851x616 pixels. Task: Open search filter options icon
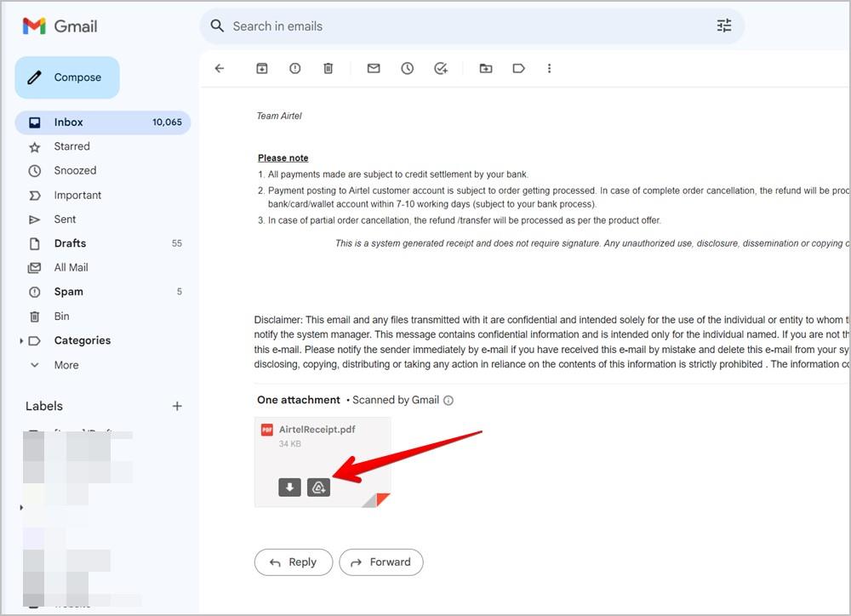724,26
